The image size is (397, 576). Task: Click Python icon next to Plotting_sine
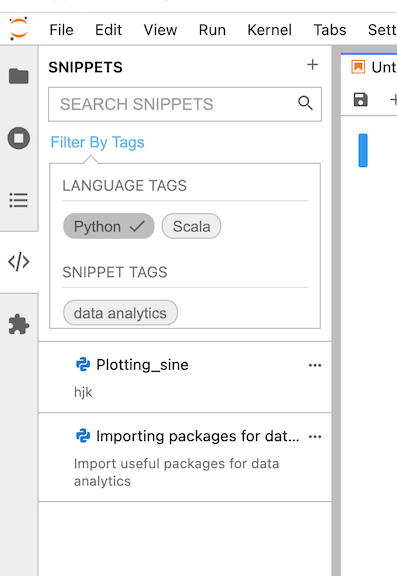83,364
